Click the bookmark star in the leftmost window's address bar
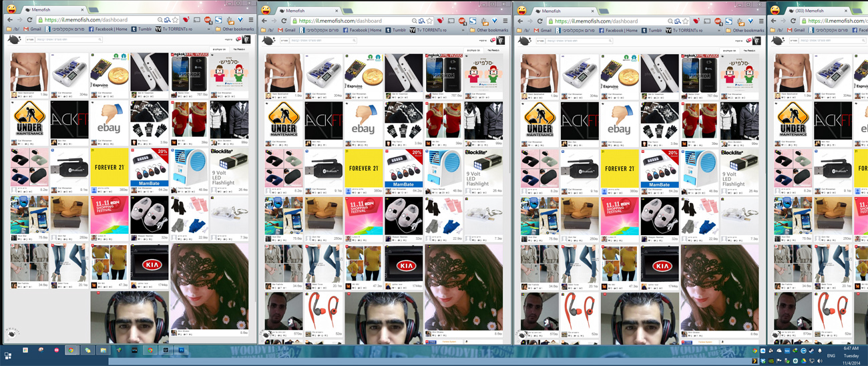Screen dimensions: 868x366 coord(176,21)
